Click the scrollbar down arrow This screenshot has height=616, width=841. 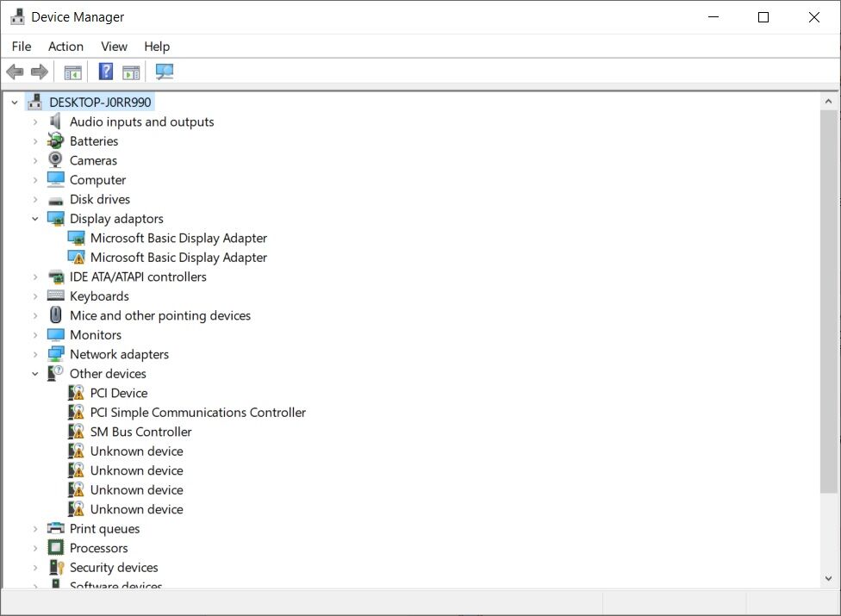[829, 578]
